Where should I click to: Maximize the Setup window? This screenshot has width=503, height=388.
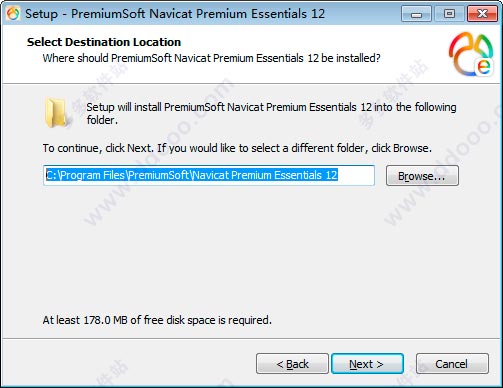(x=449, y=14)
